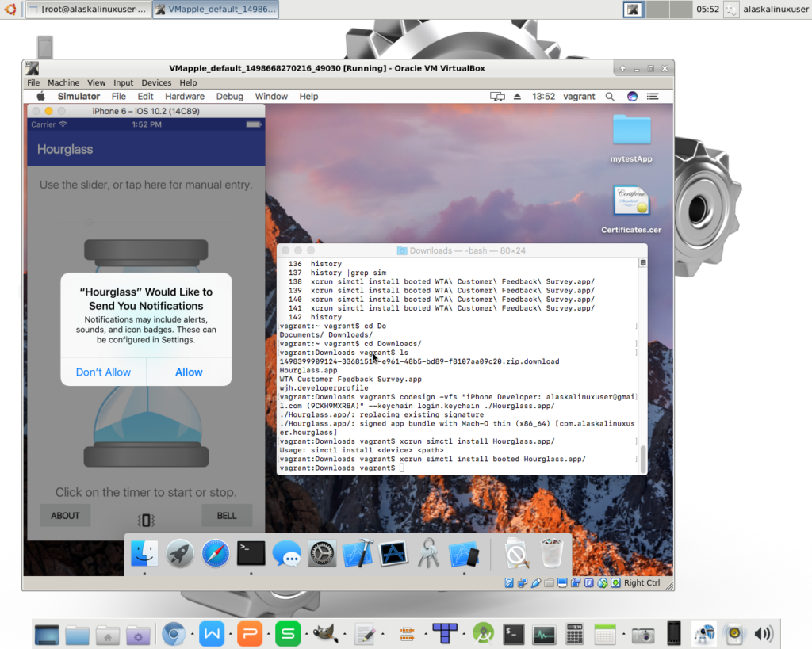Toggle the vibrate icon in Hourglass
Viewport: 812px width, 649px height.
click(x=146, y=520)
